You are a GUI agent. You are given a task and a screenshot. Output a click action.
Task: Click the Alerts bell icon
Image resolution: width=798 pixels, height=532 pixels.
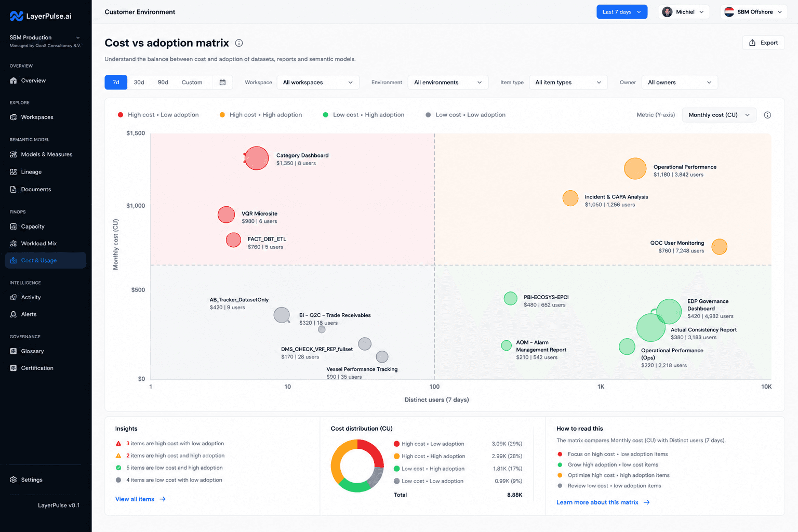(14, 314)
